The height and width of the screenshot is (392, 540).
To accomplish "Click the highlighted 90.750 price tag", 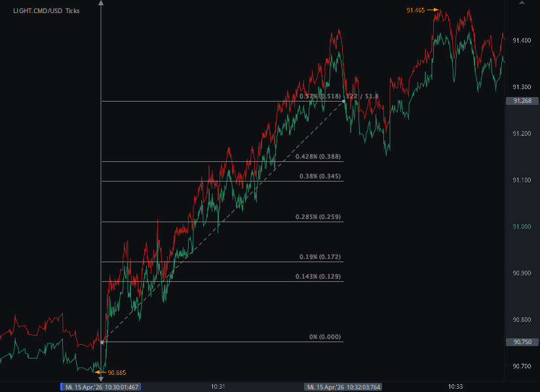I will tap(523, 342).
